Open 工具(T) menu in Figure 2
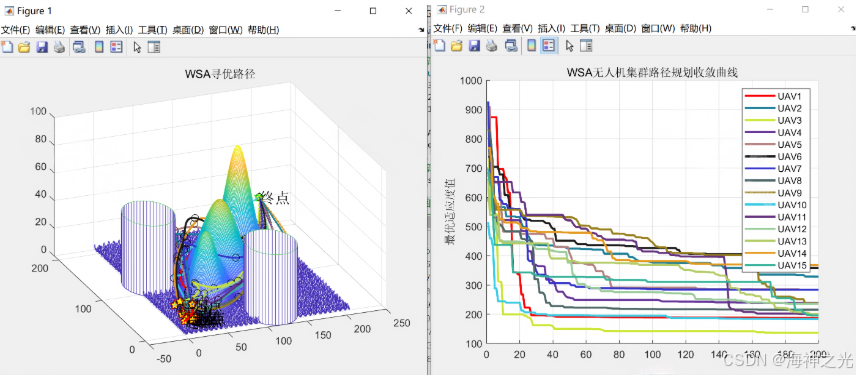 585,28
